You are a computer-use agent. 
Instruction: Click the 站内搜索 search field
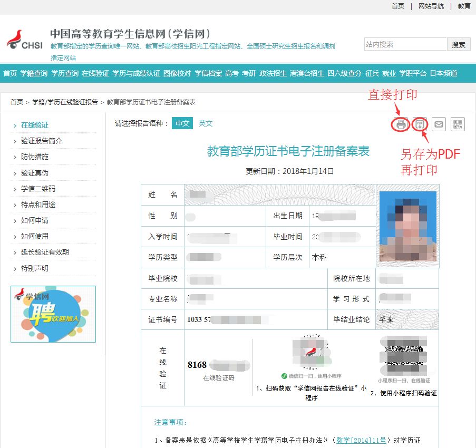pos(405,44)
